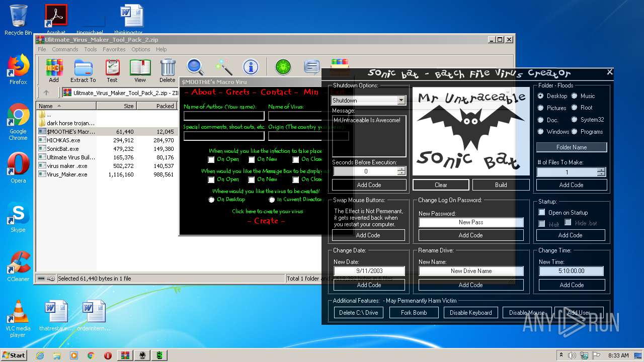Open VLC media player desktop shortcut

[18, 319]
